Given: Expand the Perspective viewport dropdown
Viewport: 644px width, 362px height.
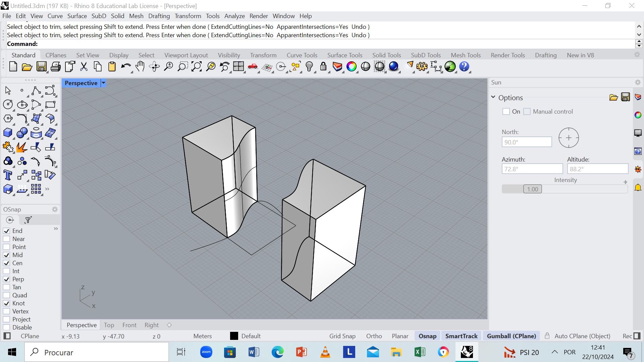Looking at the screenshot, I should 103,83.
